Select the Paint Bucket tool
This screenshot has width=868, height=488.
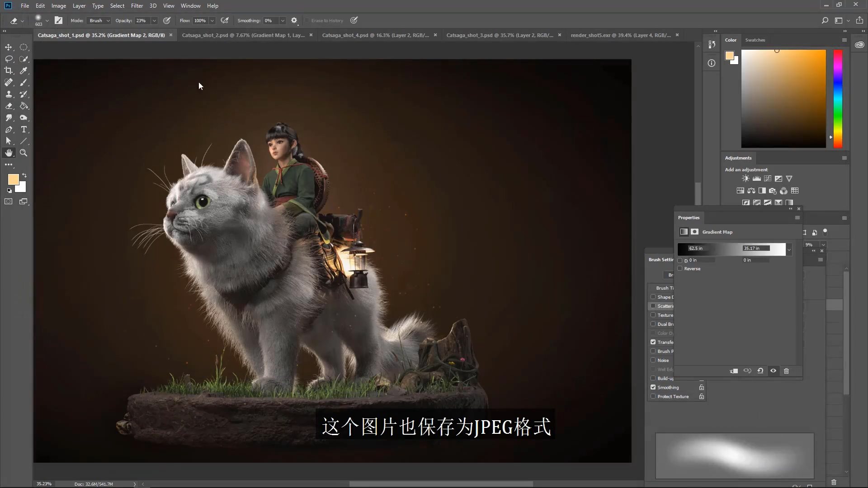[24, 106]
